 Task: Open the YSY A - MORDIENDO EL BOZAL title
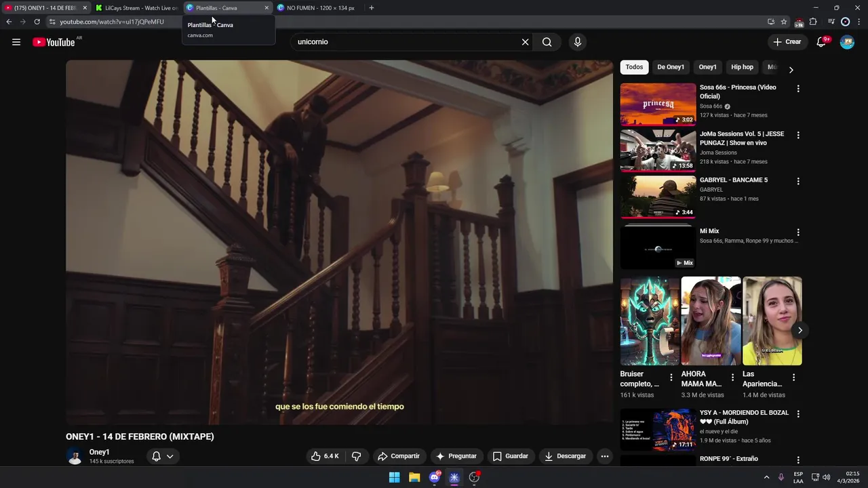click(x=744, y=418)
